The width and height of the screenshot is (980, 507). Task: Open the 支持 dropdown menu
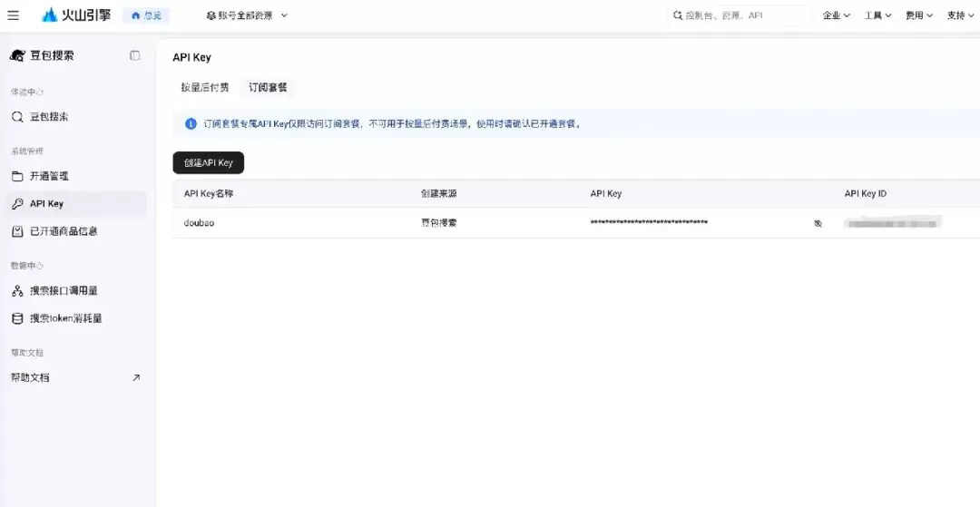coord(961,15)
